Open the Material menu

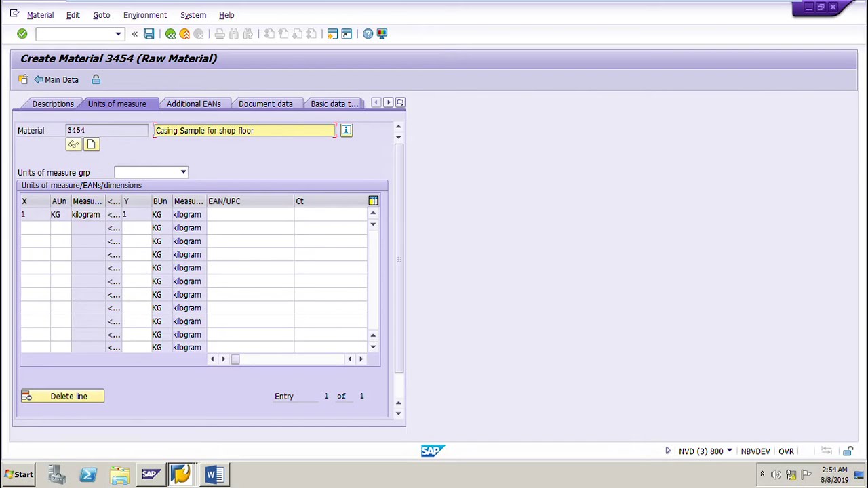[x=40, y=15]
